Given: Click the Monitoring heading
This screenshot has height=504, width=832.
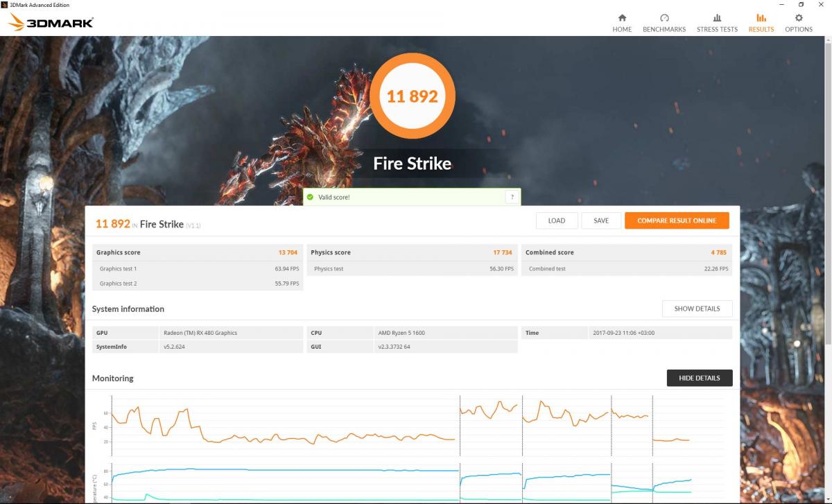Looking at the screenshot, I should point(113,379).
